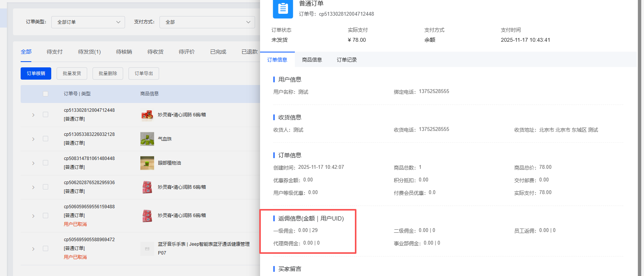This screenshot has width=644, height=276.
Task: Click the blue order clipboard icon
Action: tap(283, 8)
